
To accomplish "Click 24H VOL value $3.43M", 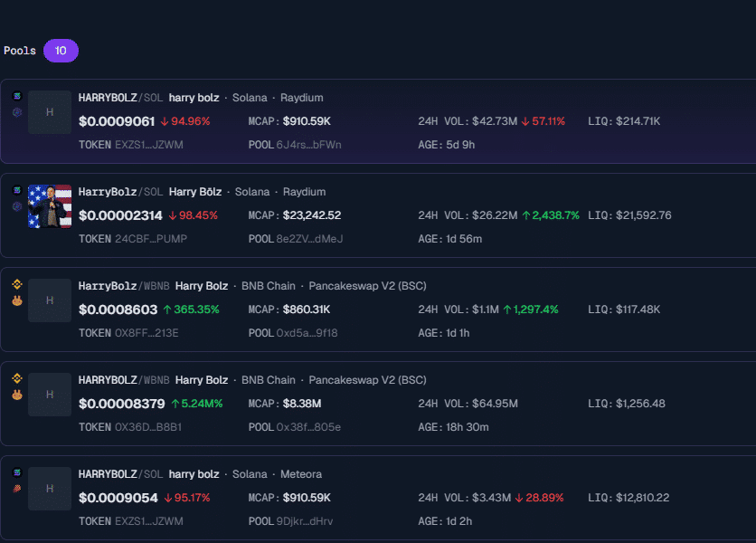I will (491, 498).
